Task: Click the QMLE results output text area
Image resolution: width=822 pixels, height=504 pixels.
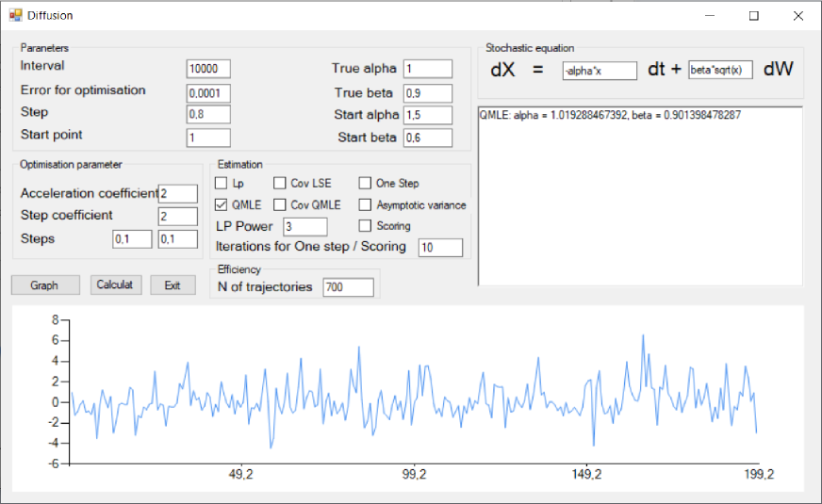Action: (640, 198)
